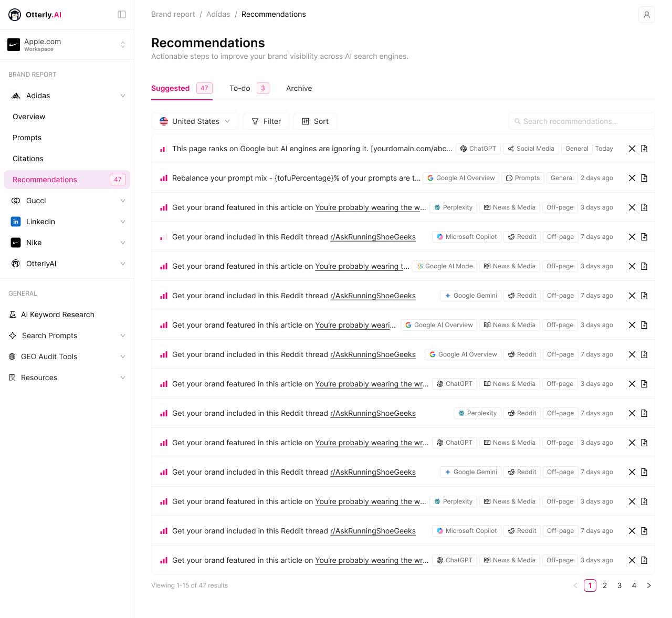672x618 pixels.
Task: Switch to the To-do tab
Action: (249, 88)
